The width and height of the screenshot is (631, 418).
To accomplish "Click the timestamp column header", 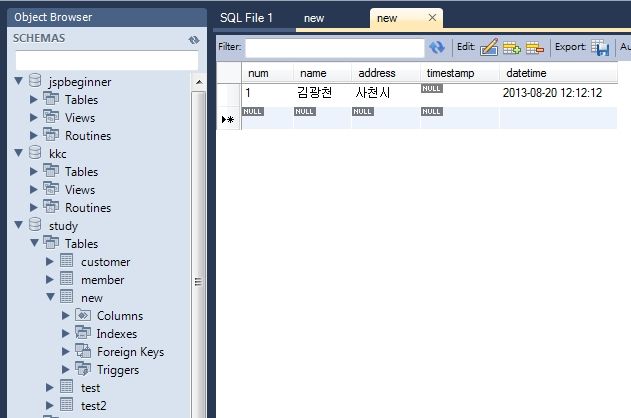I will (460, 73).
